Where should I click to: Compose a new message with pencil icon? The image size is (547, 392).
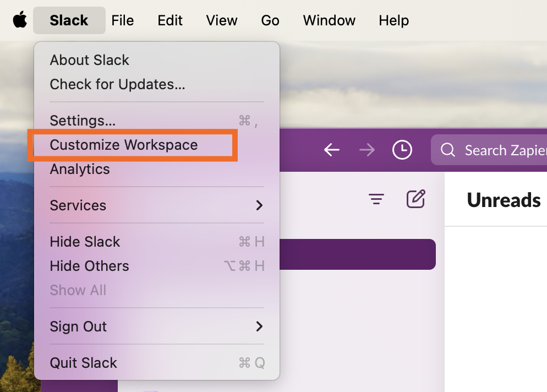(x=416, y=199)
